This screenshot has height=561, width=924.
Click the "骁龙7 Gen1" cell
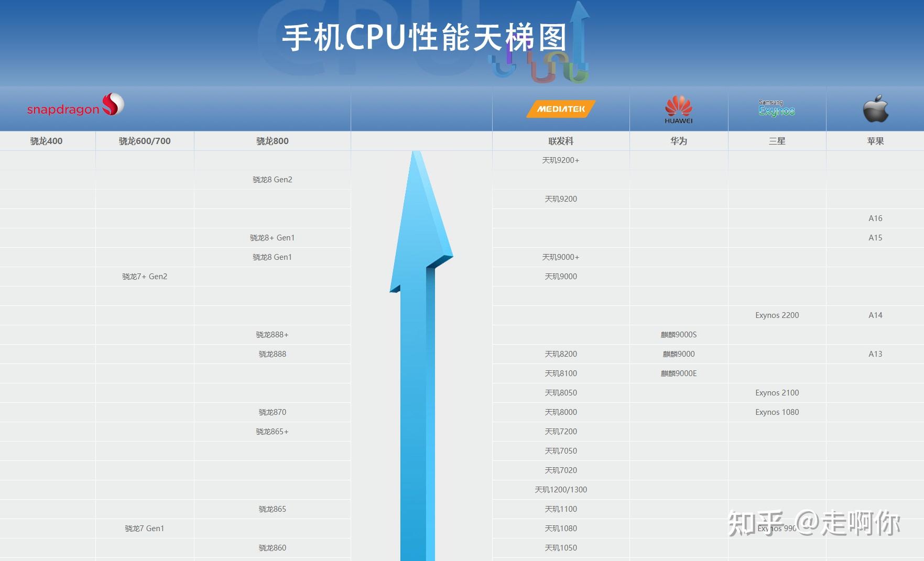click(145, 529)
